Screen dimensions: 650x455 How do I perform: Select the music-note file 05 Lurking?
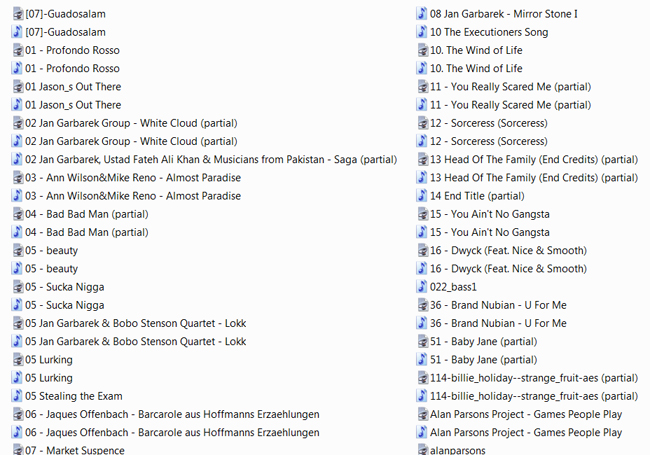coord(42,378)
